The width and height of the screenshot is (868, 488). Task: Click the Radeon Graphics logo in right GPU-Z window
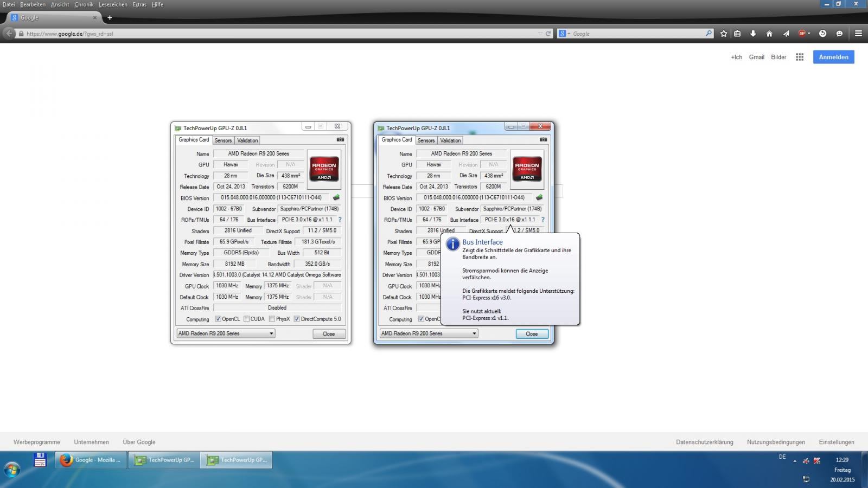[527, 169]
